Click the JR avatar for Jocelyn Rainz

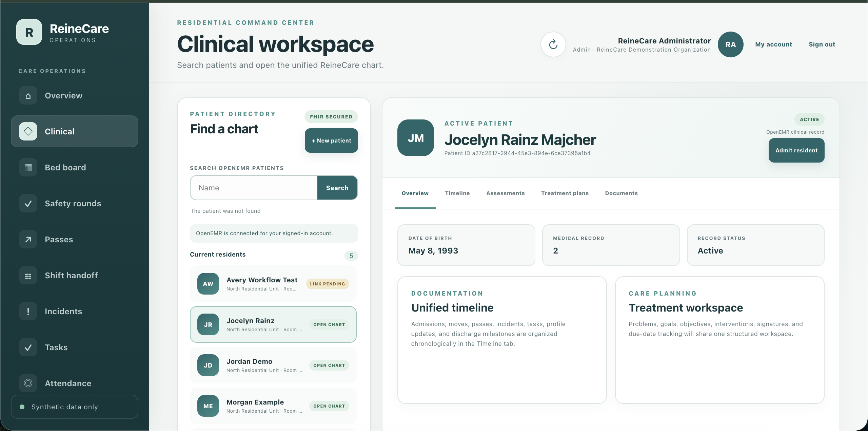[x=208, y=324]
